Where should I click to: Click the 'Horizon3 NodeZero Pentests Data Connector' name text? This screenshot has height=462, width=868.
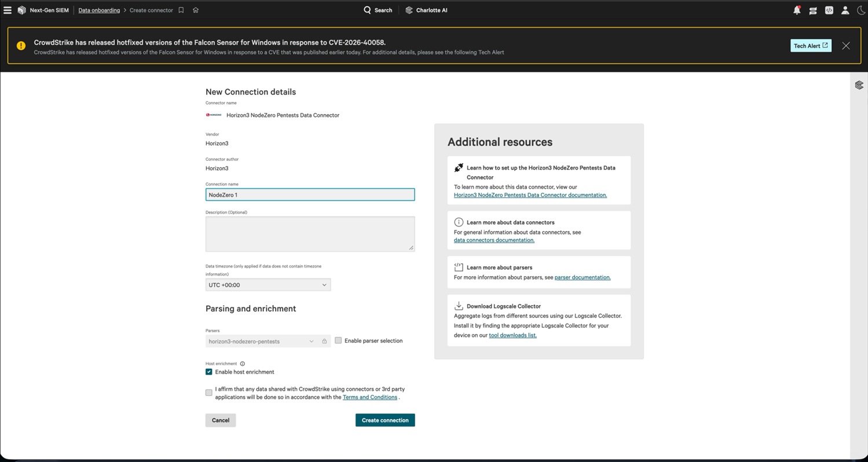(283, 115)
